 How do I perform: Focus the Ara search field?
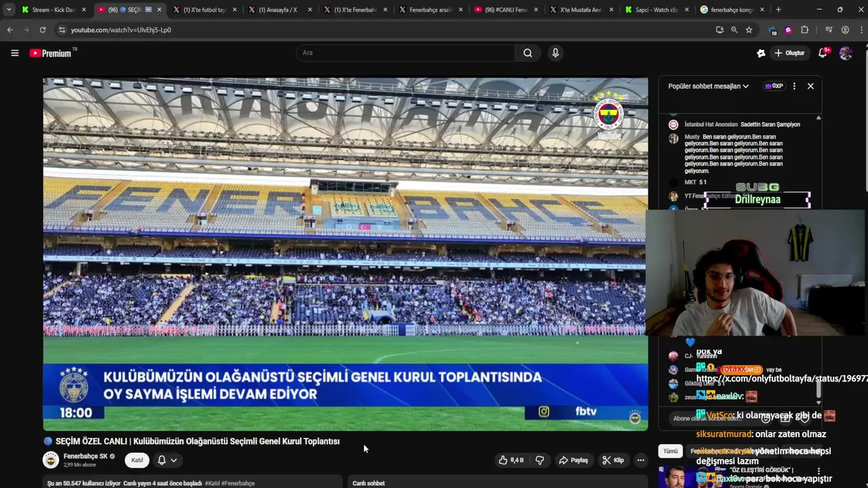click(x=406, y=53)
